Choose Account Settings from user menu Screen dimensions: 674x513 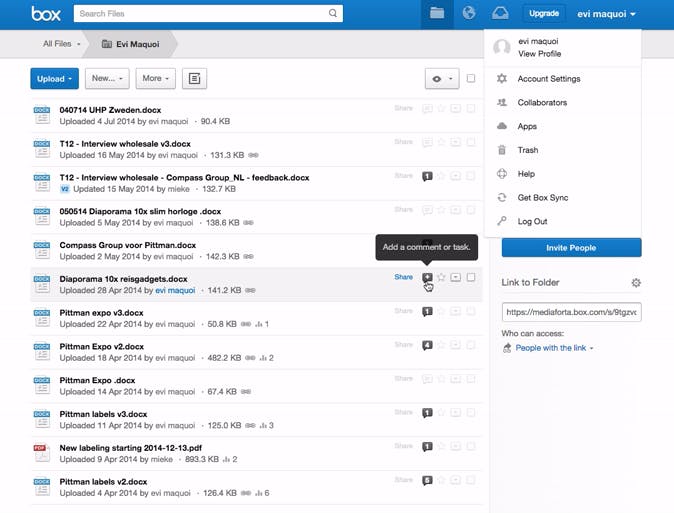(x=549, y=79)
